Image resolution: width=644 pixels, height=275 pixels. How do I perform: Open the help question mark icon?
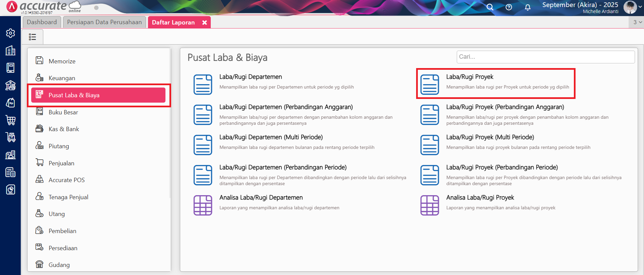(x=509, y=7)
